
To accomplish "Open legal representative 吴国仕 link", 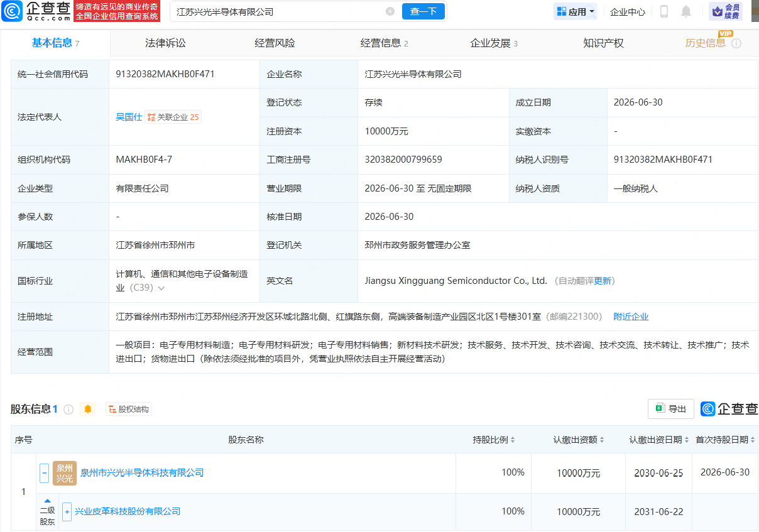I will 129,117.
